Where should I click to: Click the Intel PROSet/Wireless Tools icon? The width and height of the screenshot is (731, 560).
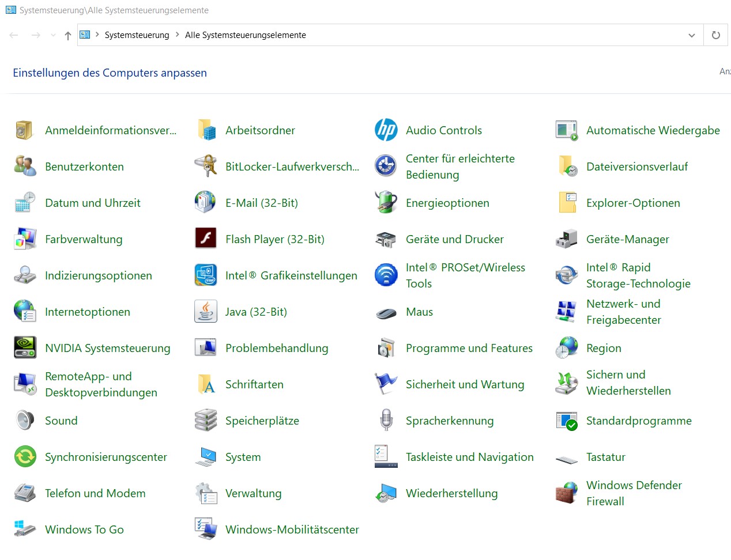[x=386, y=275]
